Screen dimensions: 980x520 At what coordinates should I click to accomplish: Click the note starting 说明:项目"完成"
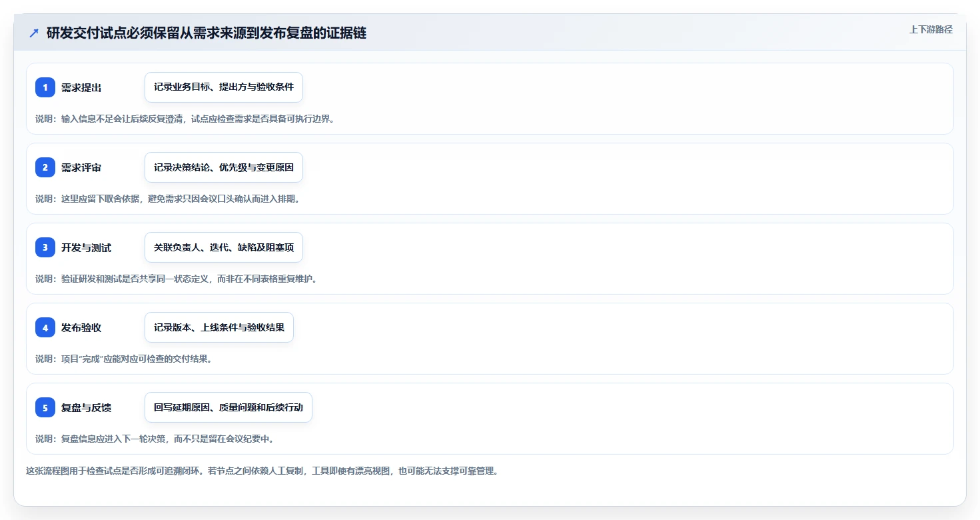[x=123, y=359]
